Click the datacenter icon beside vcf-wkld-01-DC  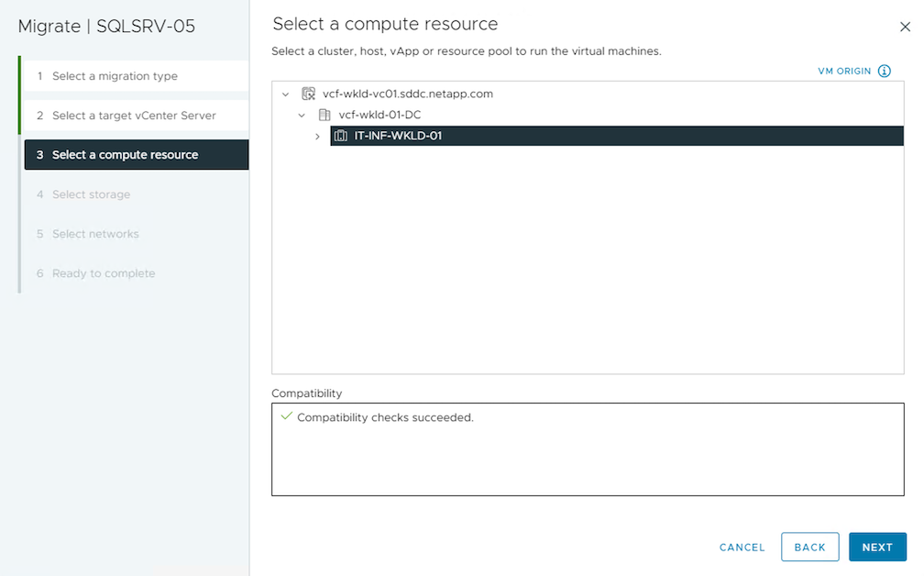point(324,115)
